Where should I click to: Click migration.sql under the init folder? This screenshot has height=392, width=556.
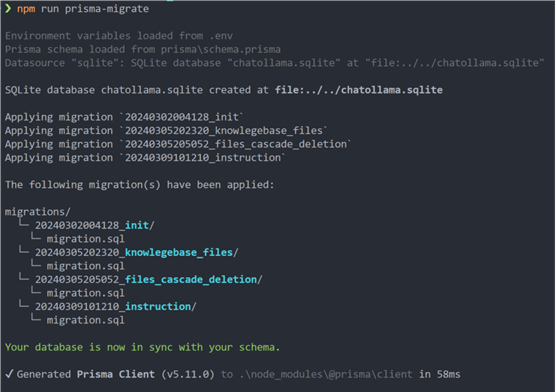pyautogui.click(x=85, y=239)
